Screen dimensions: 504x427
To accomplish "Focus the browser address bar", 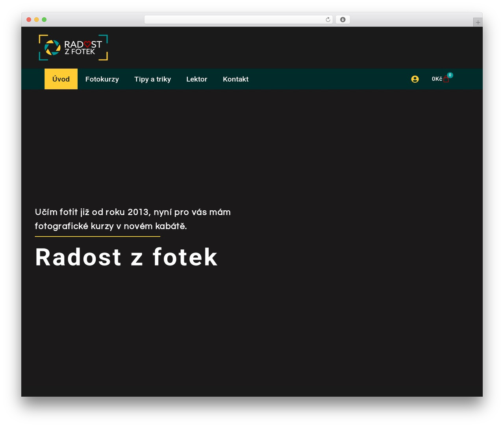I will pos(239,20).
